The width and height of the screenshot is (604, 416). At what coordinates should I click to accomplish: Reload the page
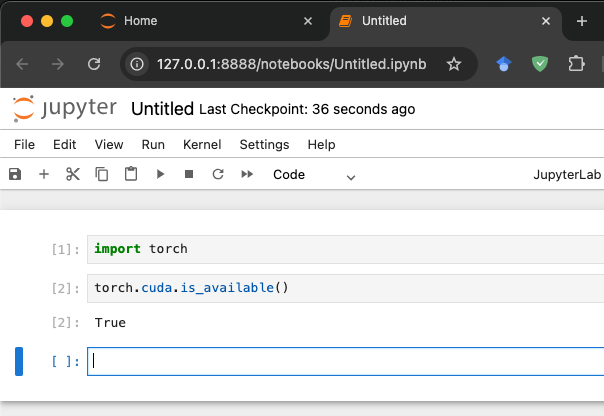(x=94, y=64)
